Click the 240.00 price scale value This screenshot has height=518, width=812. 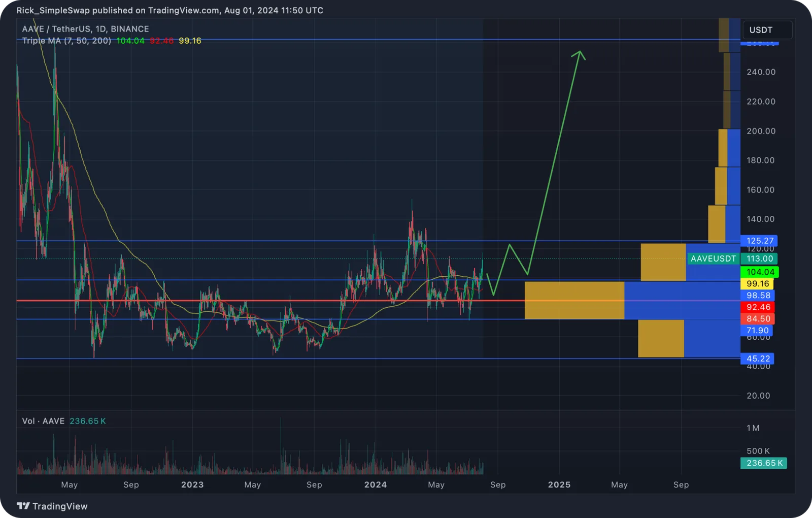pyautogui.click(x=761, y=72)
